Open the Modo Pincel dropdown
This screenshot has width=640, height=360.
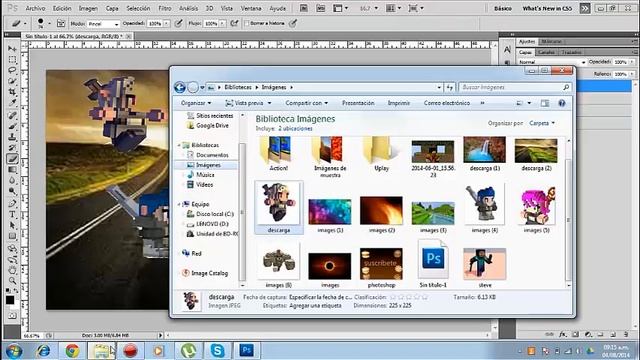(x=103, y=24)
